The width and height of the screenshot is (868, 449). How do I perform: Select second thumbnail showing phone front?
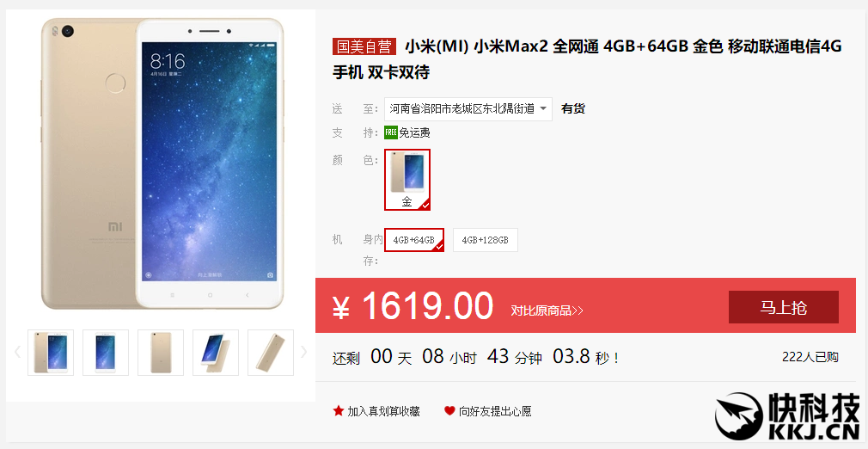coord(106,353)
